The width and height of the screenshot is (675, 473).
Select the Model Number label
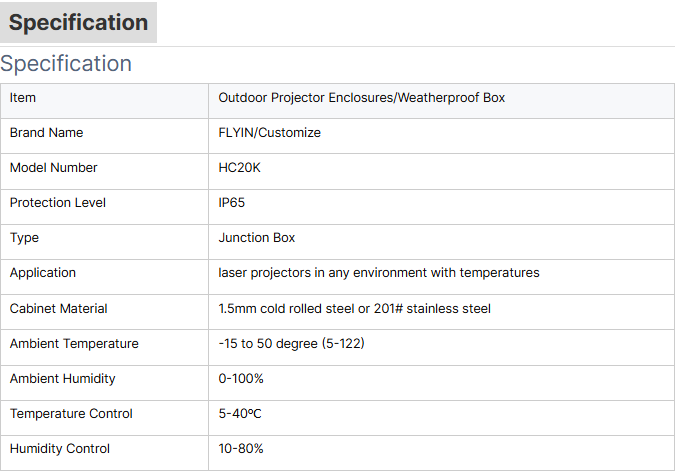tap(54, 167)
